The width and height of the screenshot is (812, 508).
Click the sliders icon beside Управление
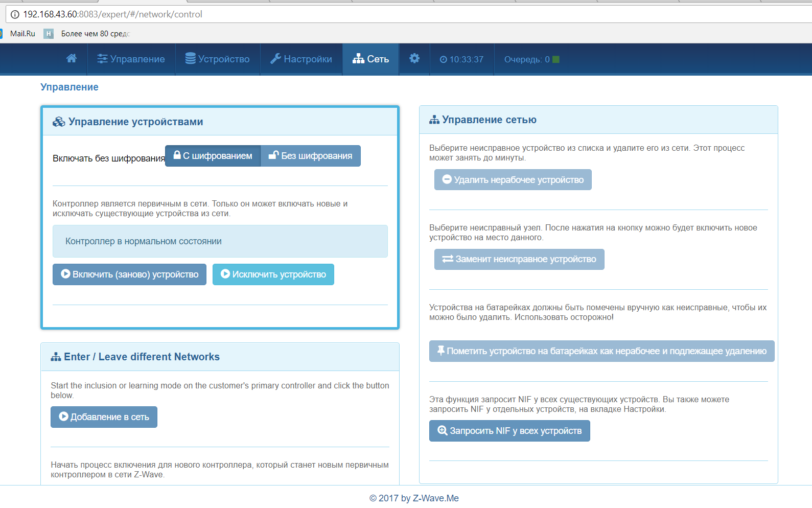click(x=102, y=59)
